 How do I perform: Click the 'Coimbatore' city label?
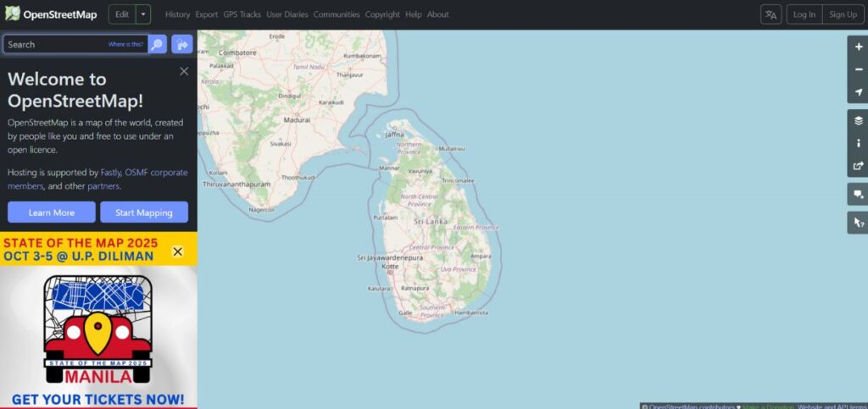click(x=237, y=53)
